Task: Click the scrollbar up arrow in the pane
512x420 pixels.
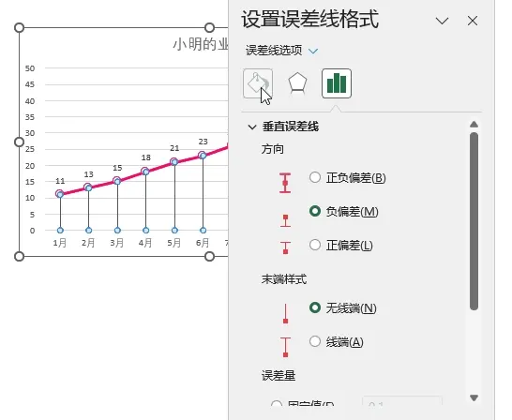Action: tap(474, 125)
